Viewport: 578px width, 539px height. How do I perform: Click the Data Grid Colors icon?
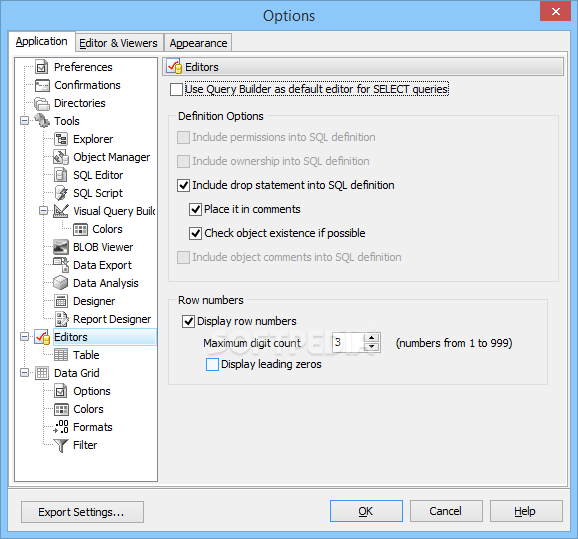click(x=61, y=409)
